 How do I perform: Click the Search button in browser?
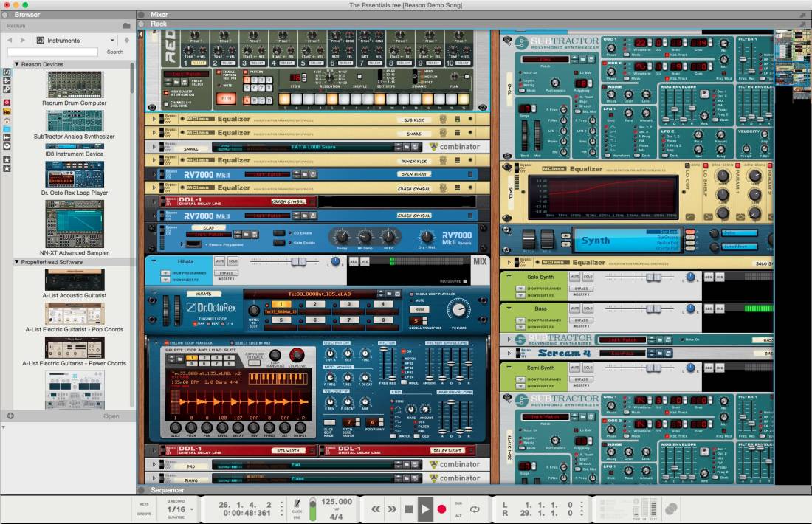coord(115,52)
